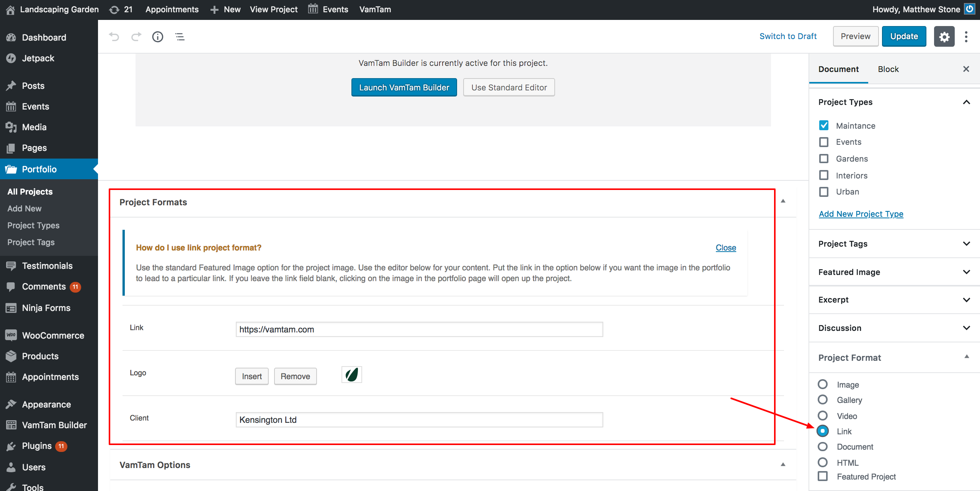This screenshot has width=980, height=491.
Task: Open Project Types submenu item
Action: pyautogui.click(x=33, y=225)
